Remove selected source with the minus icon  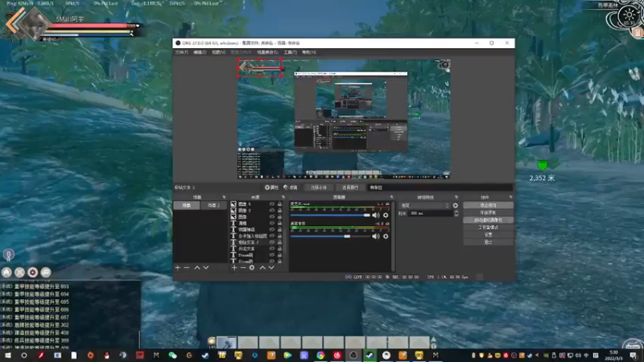(x=243, y=268)
